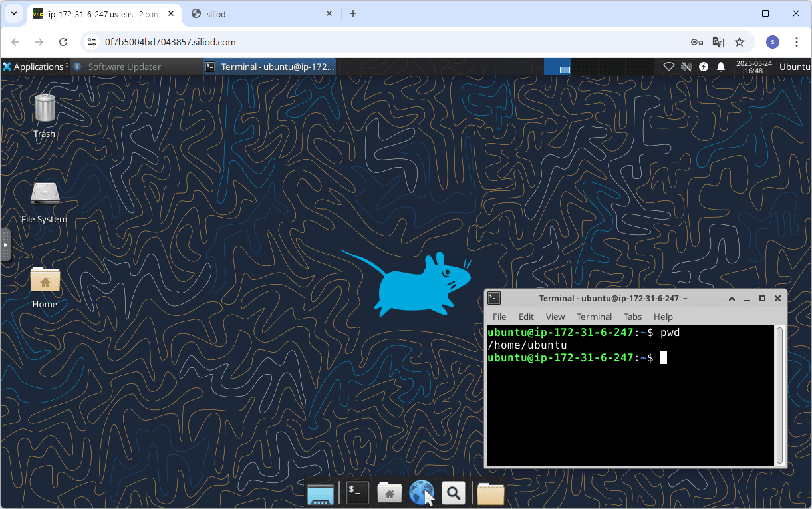
Task: Maximize the Terminal window
Action: [x=763, y=298]
